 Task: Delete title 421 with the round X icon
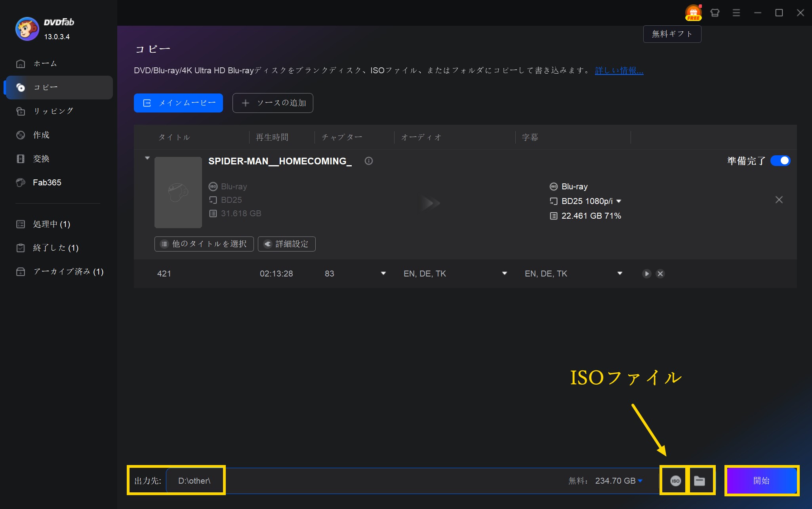click(660, 274)
